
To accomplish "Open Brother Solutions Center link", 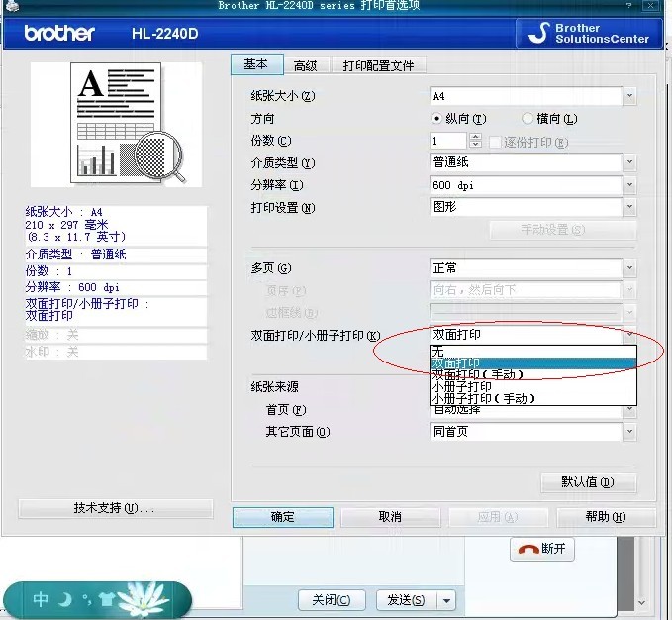I will pyautogui.click(x=589, y=33).
